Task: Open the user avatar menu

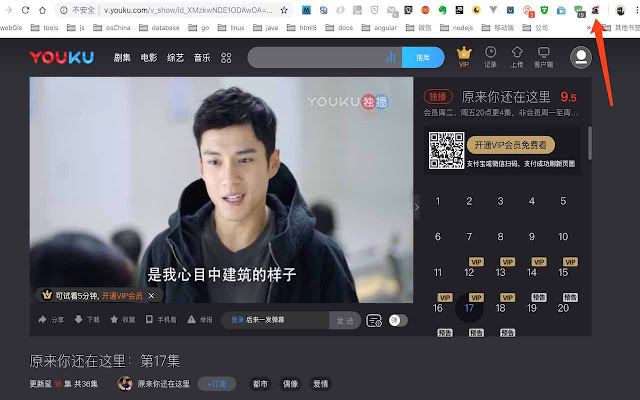Action: pos(581,57)
